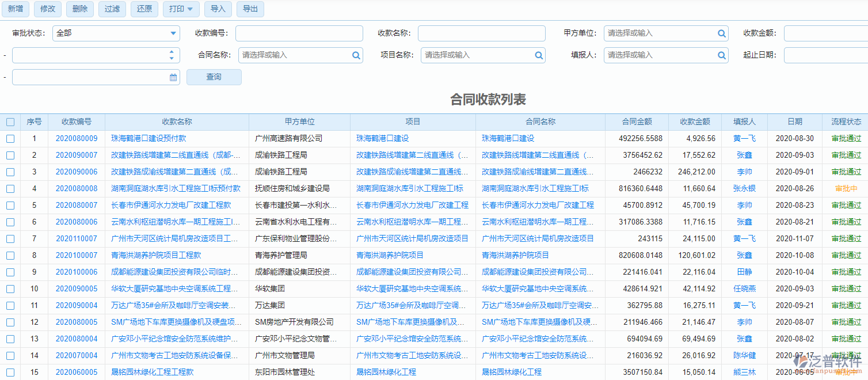Open receipt number link 2020080009

[75, 138]
